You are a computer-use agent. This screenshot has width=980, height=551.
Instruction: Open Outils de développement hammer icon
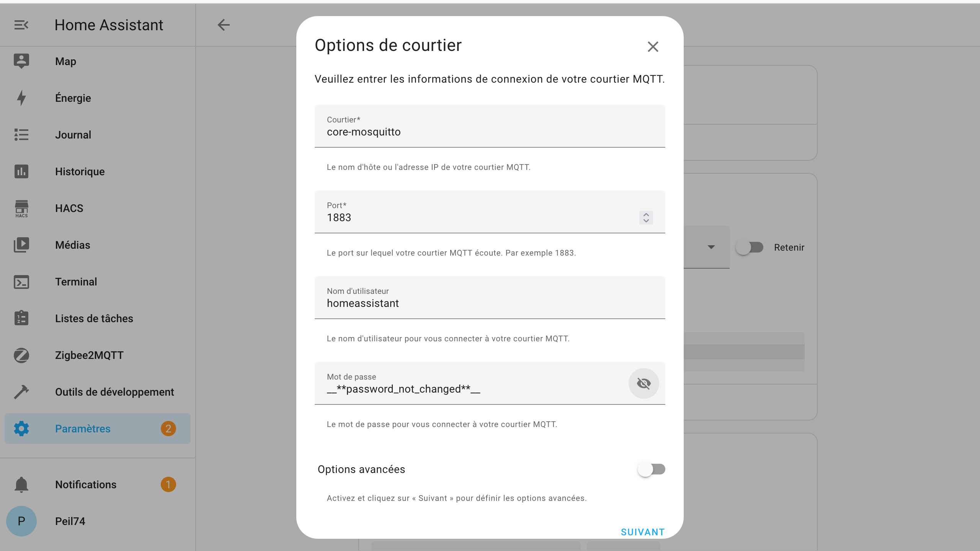[21, 392]
